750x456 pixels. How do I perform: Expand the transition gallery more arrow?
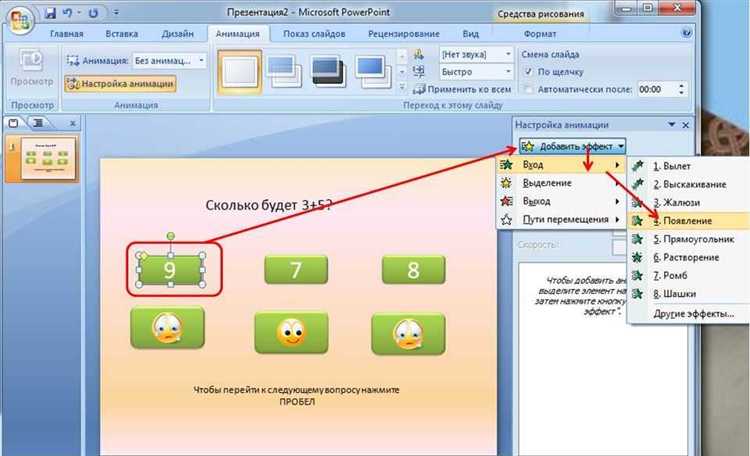(402, 87)
